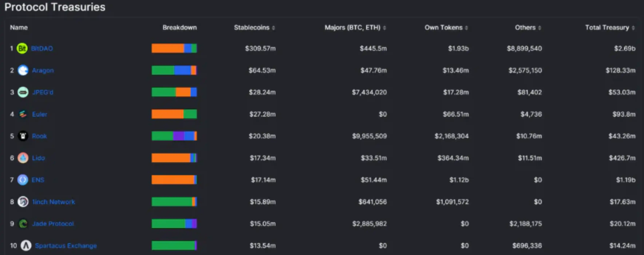Select BitDAO total treasury $2.69b
Image resolution: width=644 pixels, height=255 pixels.
[x=625, y=48]
